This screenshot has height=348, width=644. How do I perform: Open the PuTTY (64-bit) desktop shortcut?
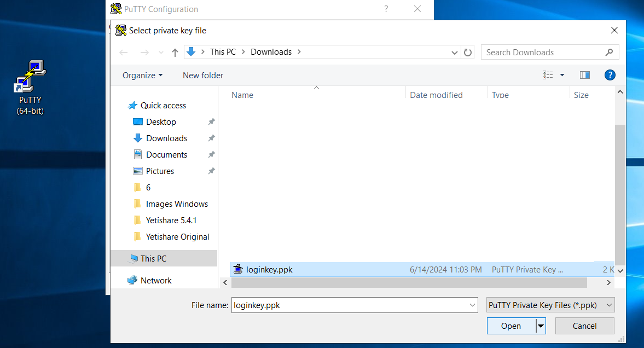[x=30, y=88]
